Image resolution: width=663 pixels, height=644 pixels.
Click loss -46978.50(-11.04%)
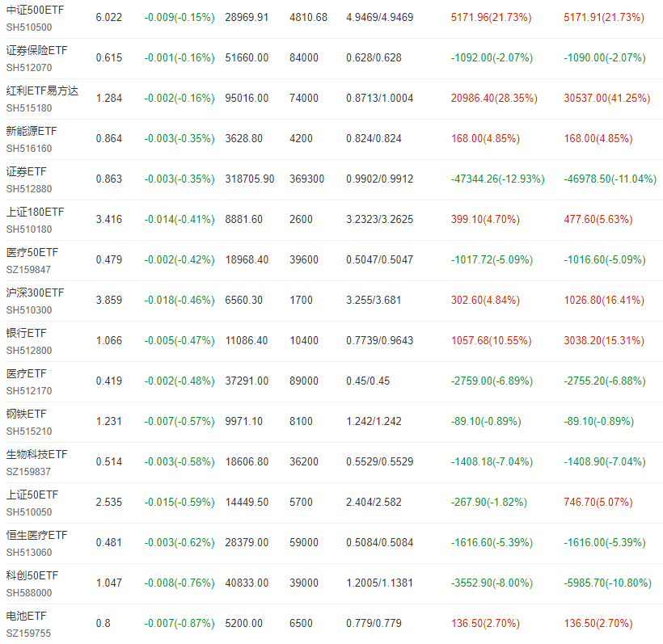point(610,179)
